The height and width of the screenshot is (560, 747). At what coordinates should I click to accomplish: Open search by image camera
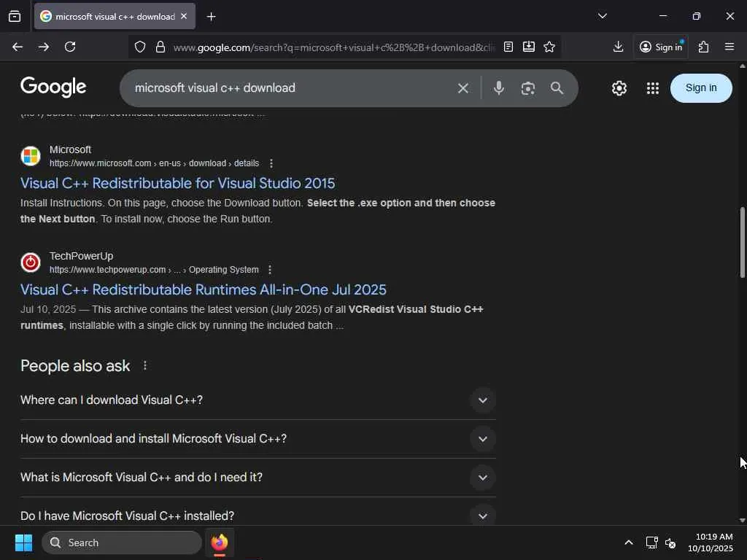pos(528,88)
